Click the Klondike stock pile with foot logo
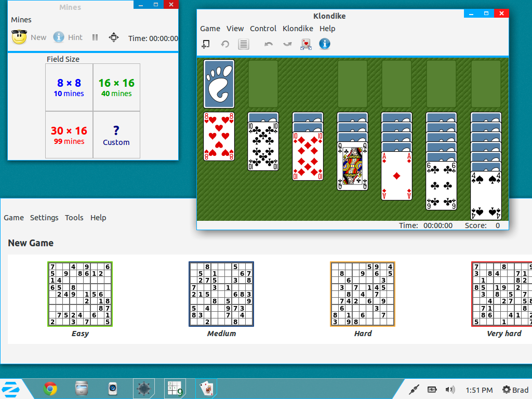 pyautogui.click(x=219, y=84)
